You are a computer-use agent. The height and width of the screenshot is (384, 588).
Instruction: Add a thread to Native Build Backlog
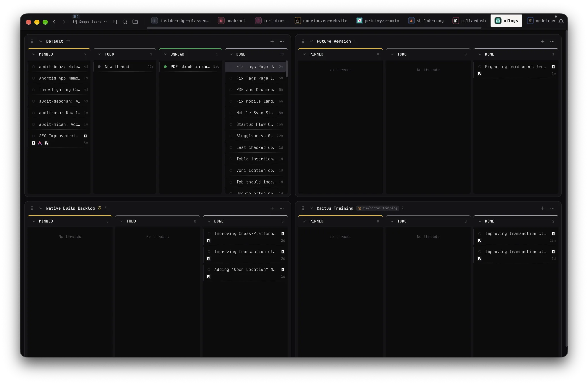coord(272,208)
